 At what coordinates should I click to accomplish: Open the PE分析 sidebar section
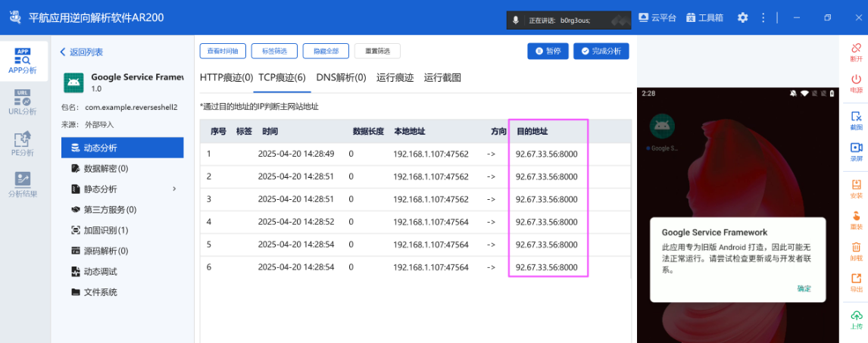[22, 143]
